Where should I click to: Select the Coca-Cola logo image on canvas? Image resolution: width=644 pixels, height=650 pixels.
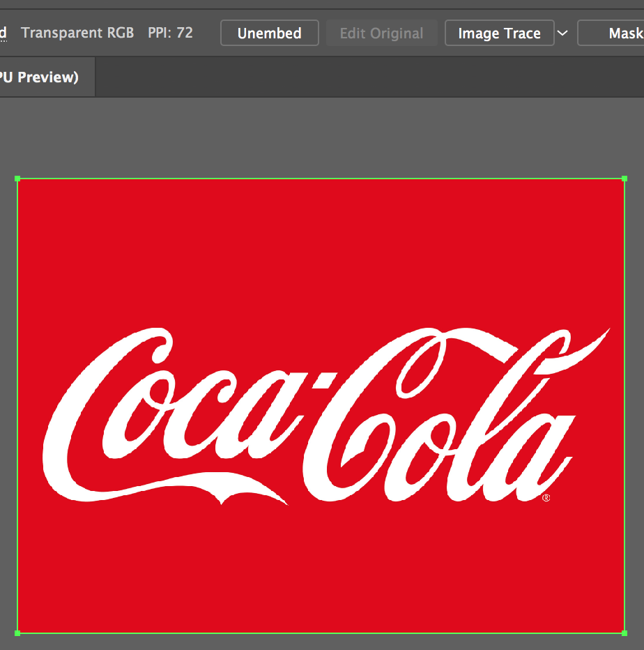pyautogui.click(x=321, y=406)
